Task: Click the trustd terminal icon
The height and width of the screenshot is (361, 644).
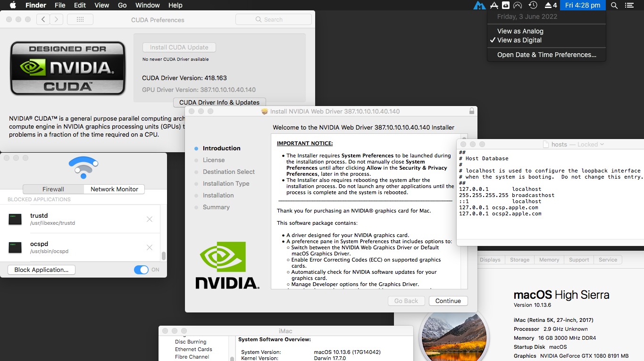Action: point(15,219)
